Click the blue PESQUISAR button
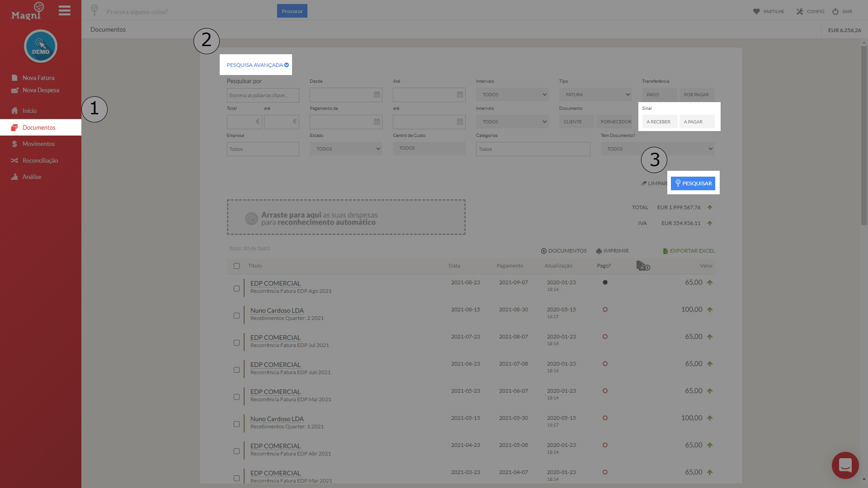Screen dimensions: 868x488 point(693,183)
